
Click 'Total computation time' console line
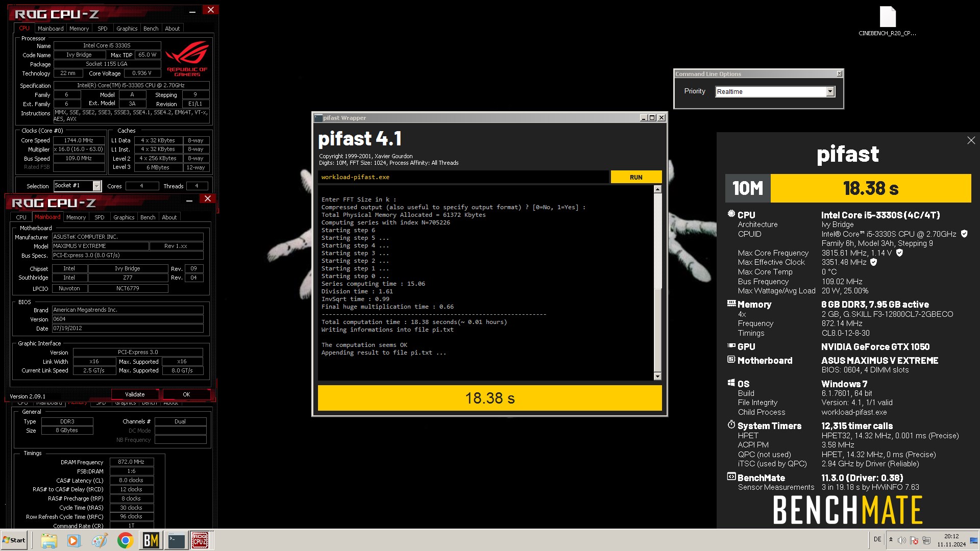[414, 322]
